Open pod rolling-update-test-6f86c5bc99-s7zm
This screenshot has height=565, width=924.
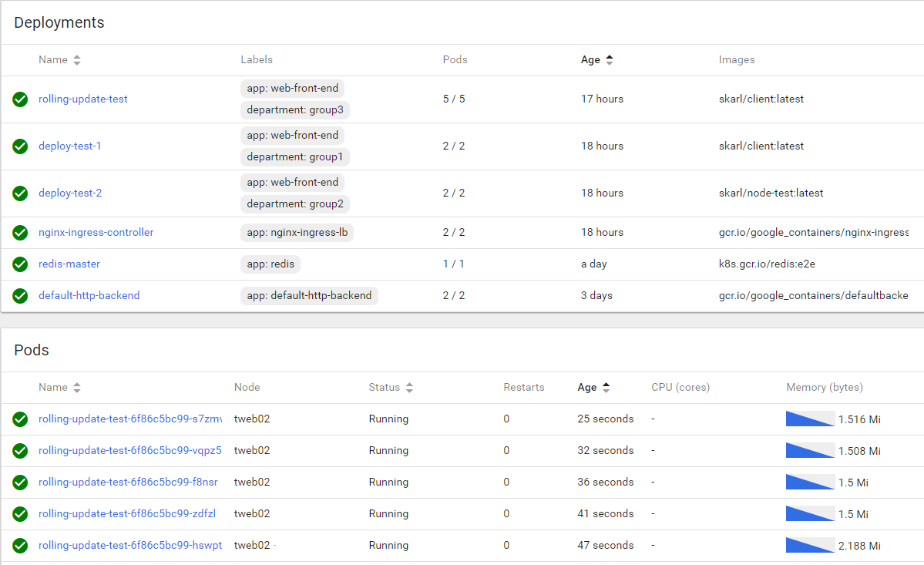coord(130,419)
